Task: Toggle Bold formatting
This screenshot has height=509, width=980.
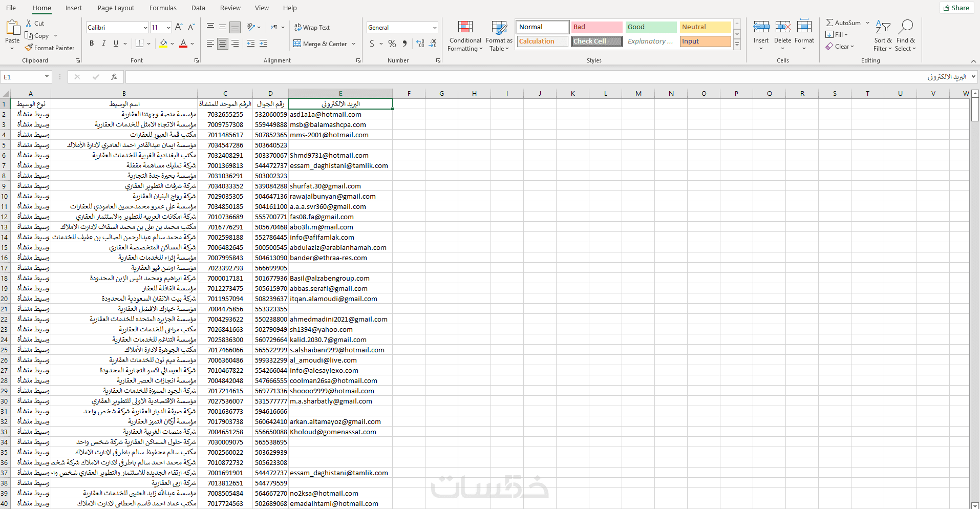Action: click(x=92, y=44)
